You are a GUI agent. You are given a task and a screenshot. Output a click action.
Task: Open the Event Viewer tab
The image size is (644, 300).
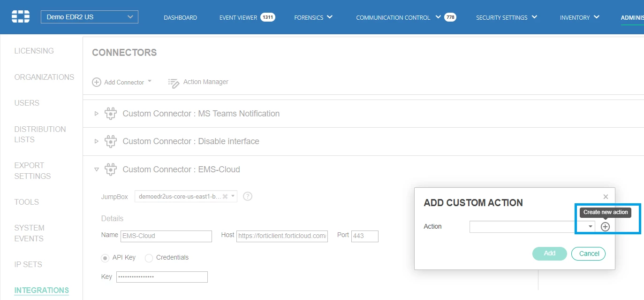tap(238, 17)
